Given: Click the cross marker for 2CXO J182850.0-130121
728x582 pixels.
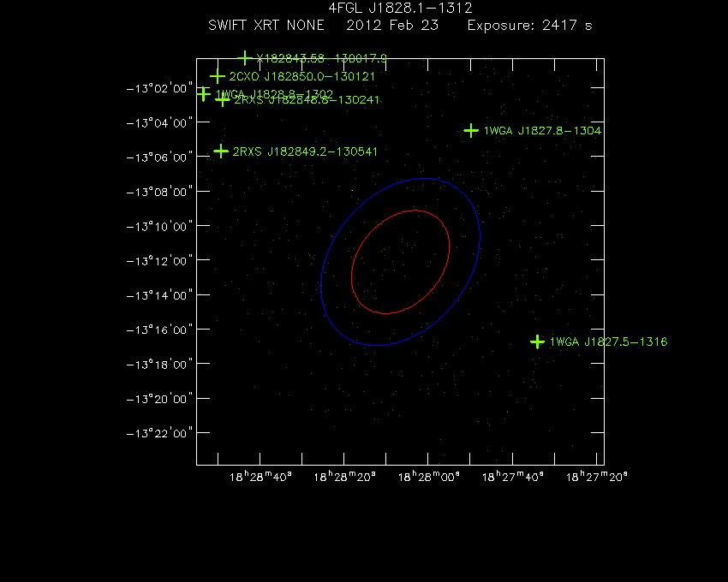Looking at the screenshot, I should (218, 76).
